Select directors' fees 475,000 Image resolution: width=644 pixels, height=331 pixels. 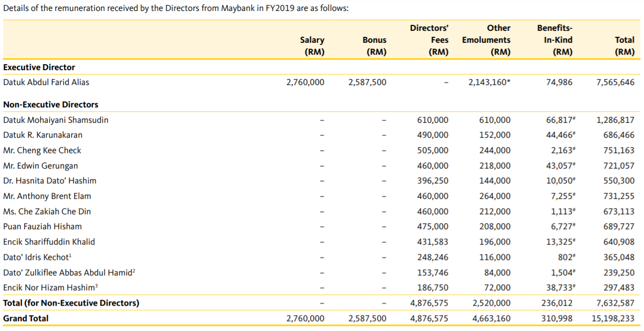point(433,226)
